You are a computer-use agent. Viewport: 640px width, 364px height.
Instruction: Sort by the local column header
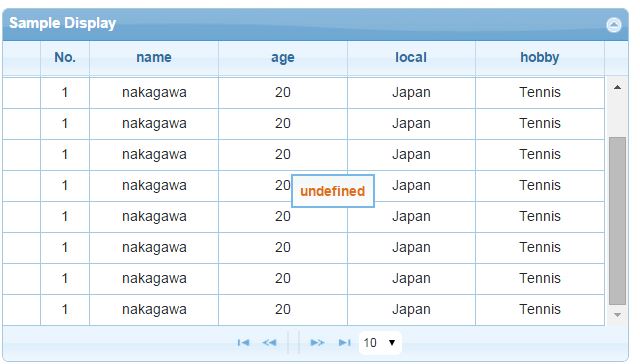coord(411,58)
